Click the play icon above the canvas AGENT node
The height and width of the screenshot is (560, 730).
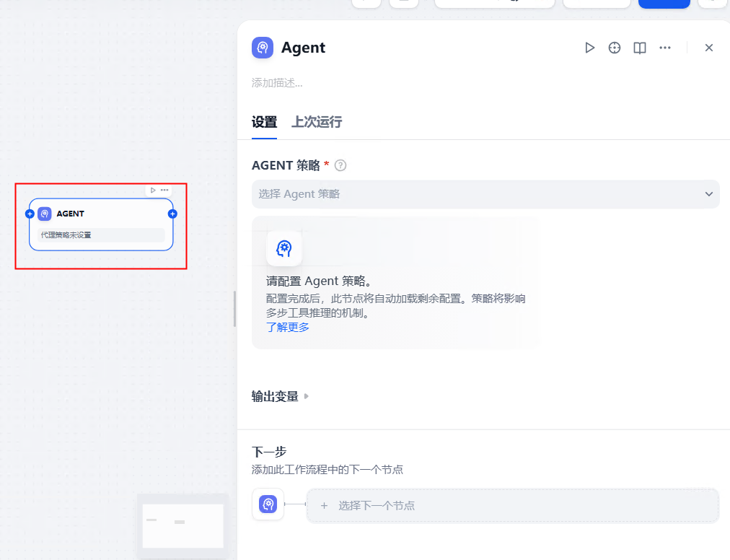tap(153, 190)
